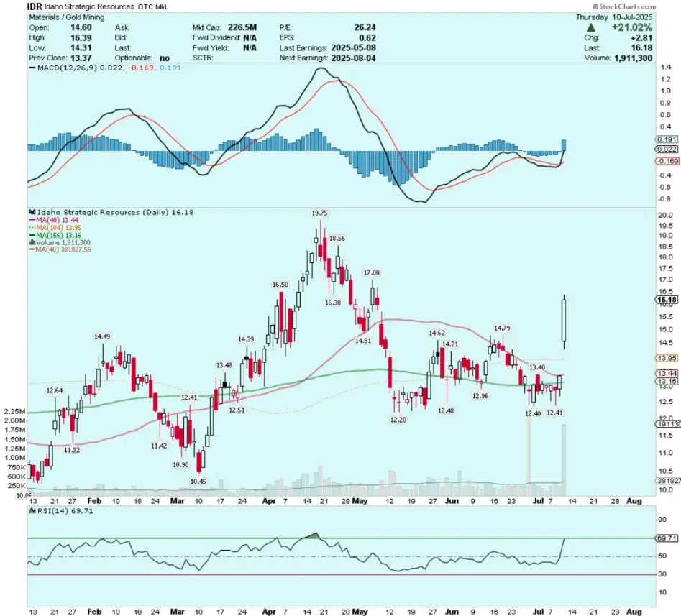The width and height of the screenshot is (681, 616).
Task: Select the High value 16.39
Action: pos(81,38)
